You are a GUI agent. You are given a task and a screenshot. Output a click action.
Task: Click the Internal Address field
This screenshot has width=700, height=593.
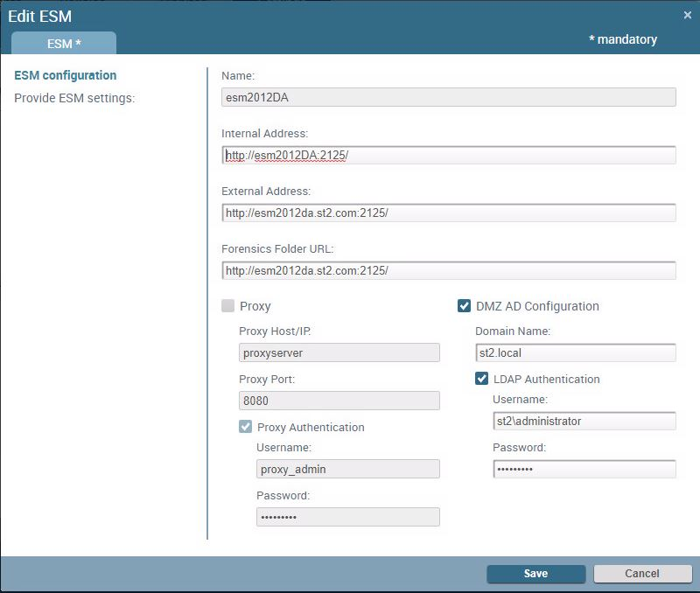(448, 155)
